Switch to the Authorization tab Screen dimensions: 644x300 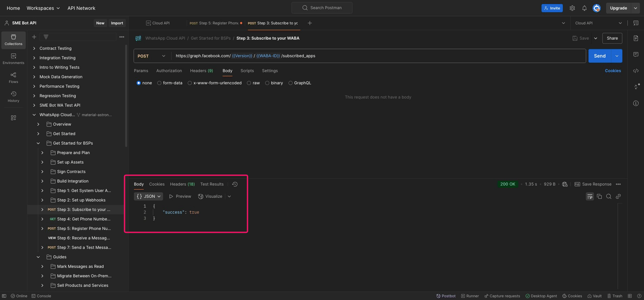point(169,71)
